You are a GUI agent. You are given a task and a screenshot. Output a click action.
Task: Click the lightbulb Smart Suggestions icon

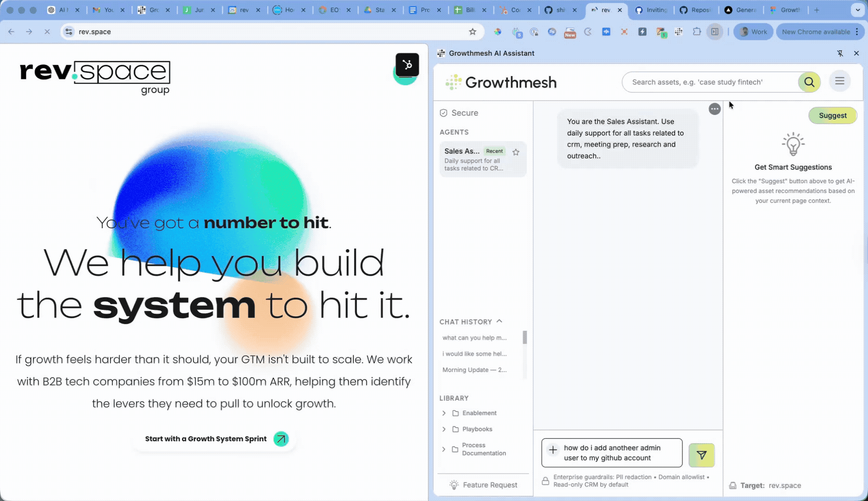pos(793,144)
